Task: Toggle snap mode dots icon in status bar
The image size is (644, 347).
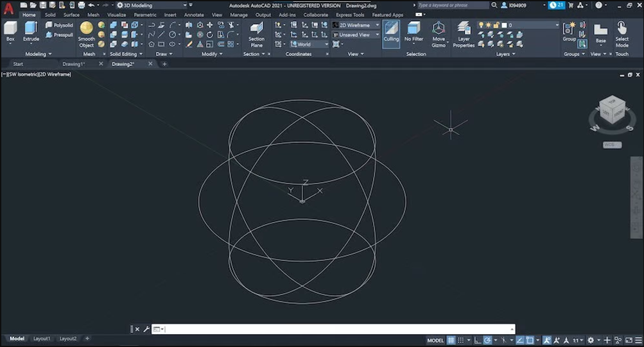Action: [461, 340]
